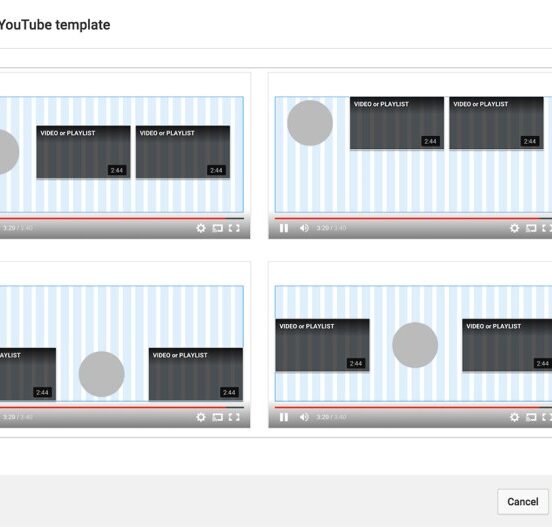Image resolution: width=552 pixels, height=527 pixels.
Task: Select the top-right template with circle at left
Action: (410, 156)
